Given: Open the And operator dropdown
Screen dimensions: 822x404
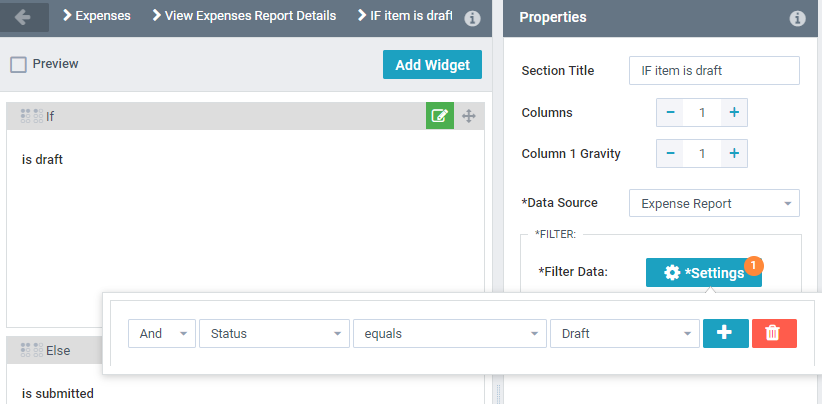Looking at the screenshot, I should pyautogui.click(x=161, y=334).
